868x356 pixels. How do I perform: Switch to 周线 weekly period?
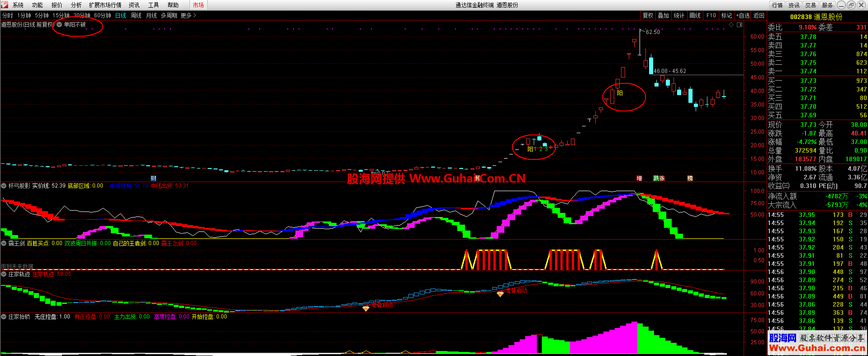point(136,15)
